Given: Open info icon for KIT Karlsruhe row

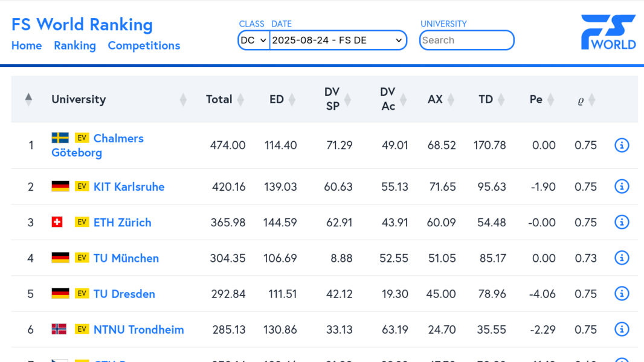Looking at the screenshot, I should (622, 186).
